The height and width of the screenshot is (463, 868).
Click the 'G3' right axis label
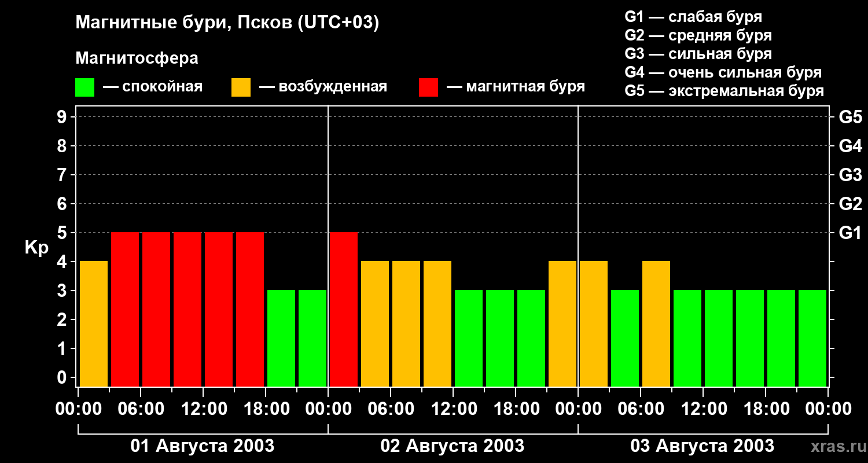tap(851, 175)
